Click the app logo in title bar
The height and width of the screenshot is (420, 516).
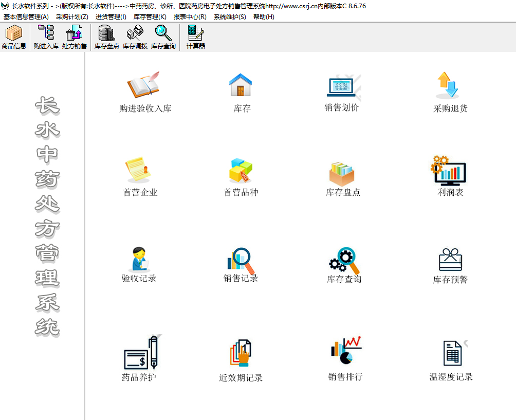coord(5,6)
